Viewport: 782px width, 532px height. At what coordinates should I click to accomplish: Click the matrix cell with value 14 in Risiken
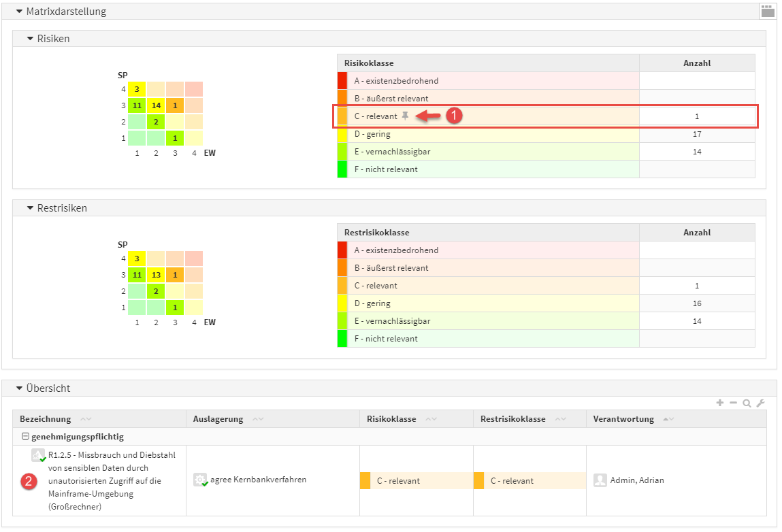[x=156, y=105]
